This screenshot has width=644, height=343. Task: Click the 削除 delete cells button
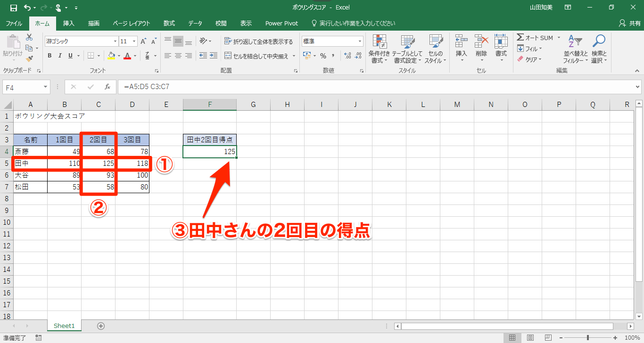[x=481, y=49]
